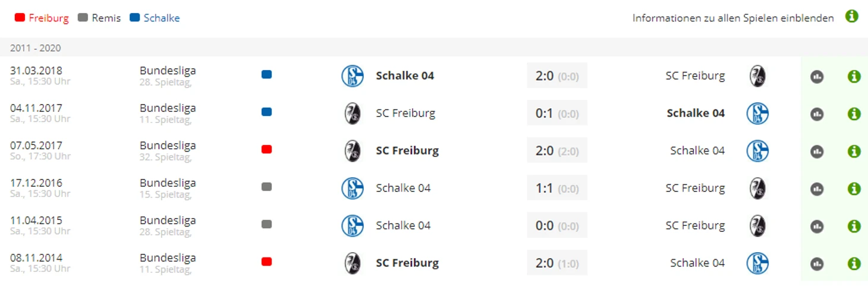The width and height of the screenshot is (868, 286).
Task: Click the green info icon beside 'Informationen zu allen Spielen einblenden'
Action: tap(851, 17)
